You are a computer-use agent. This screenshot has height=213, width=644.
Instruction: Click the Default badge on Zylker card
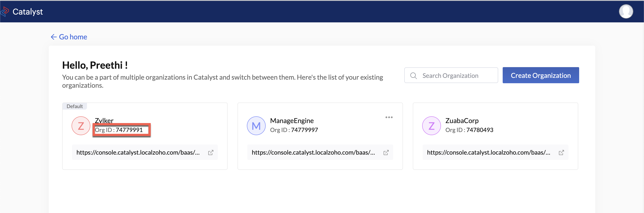coord(74,106)
